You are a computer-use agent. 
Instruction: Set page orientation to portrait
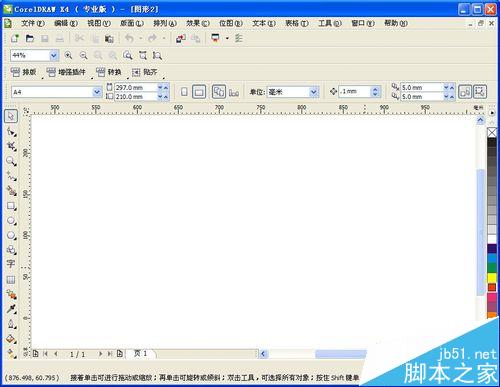(184, 92)
